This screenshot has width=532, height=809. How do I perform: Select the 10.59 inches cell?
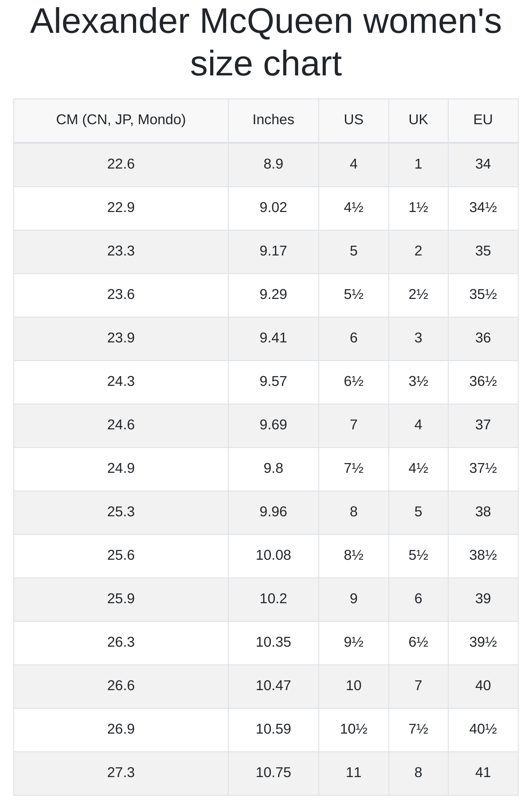274,730
